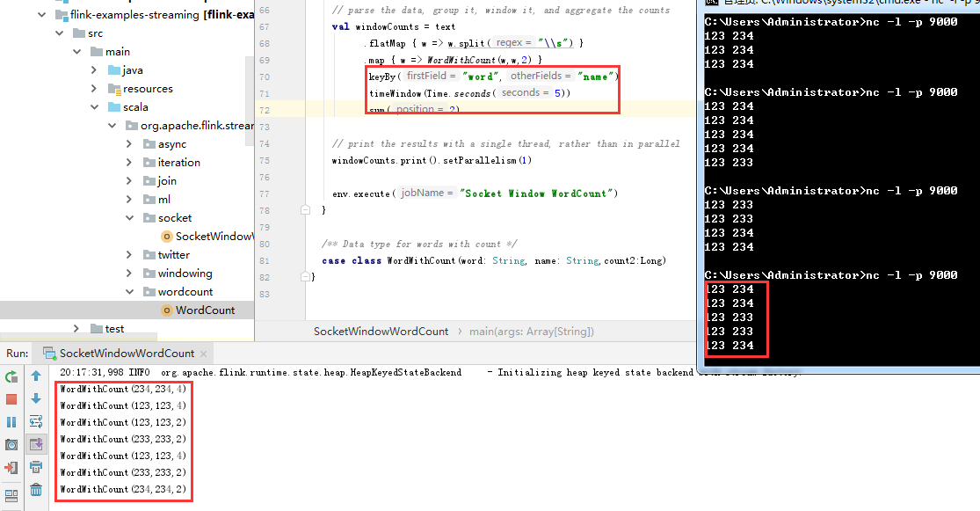Restore layout icon at bottom of Run toolbar
This screenshot has height=511, width=980.
coord(11,496)
